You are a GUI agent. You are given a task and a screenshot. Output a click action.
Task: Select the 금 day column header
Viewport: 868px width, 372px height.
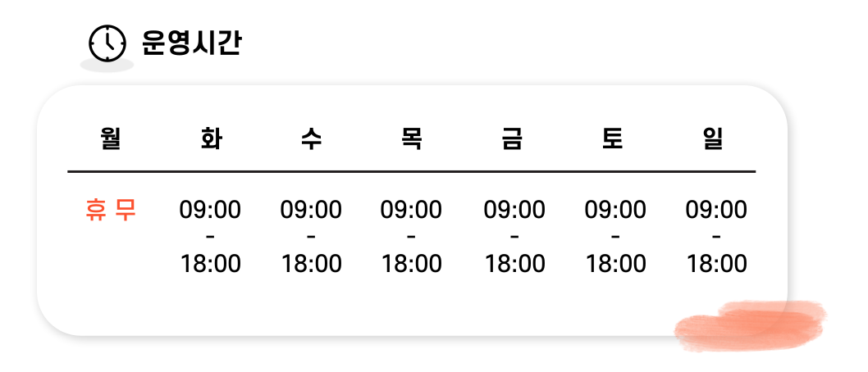pyautogui.click(x=512, y=138)
